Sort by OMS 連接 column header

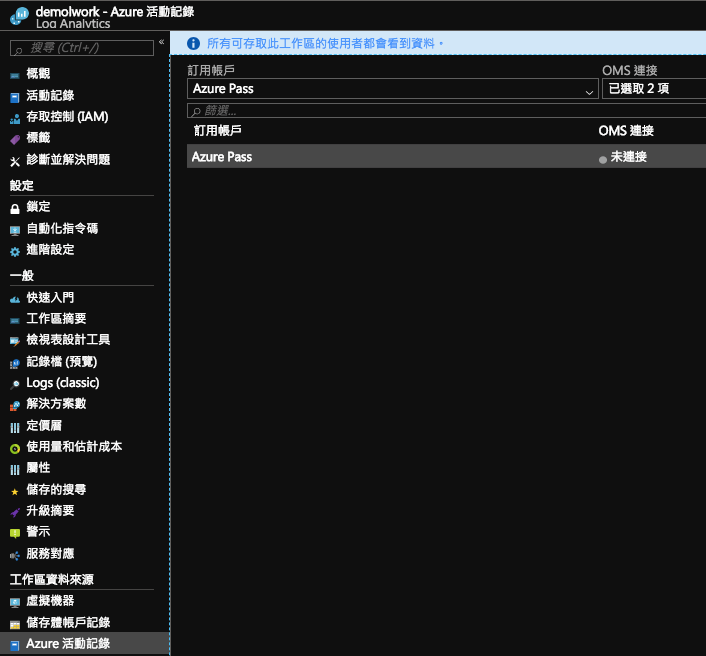coord(626,131)
